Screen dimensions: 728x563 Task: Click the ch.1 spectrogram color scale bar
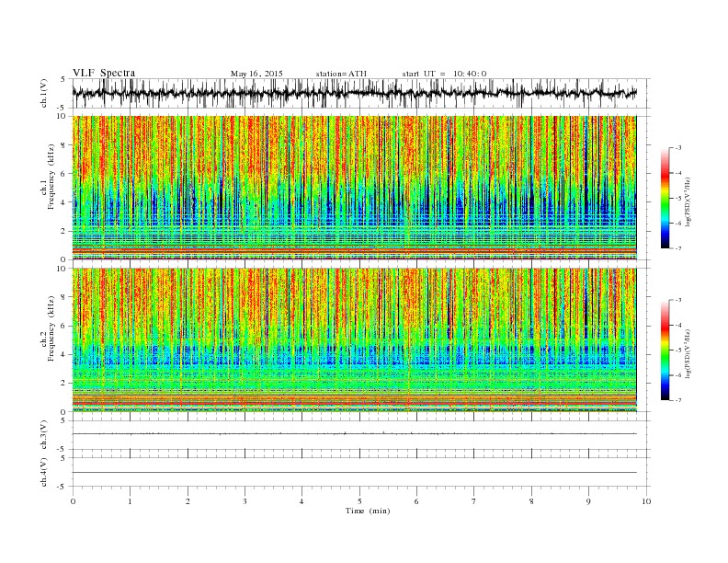(x=665, y=198)
